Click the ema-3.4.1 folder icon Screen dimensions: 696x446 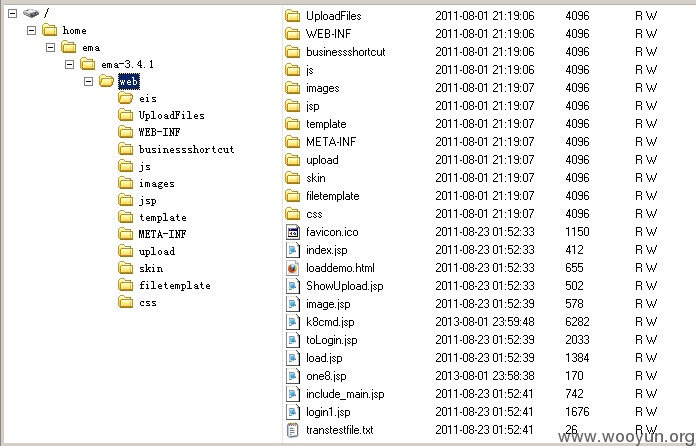pyautogui.click(x=88, y=64)
